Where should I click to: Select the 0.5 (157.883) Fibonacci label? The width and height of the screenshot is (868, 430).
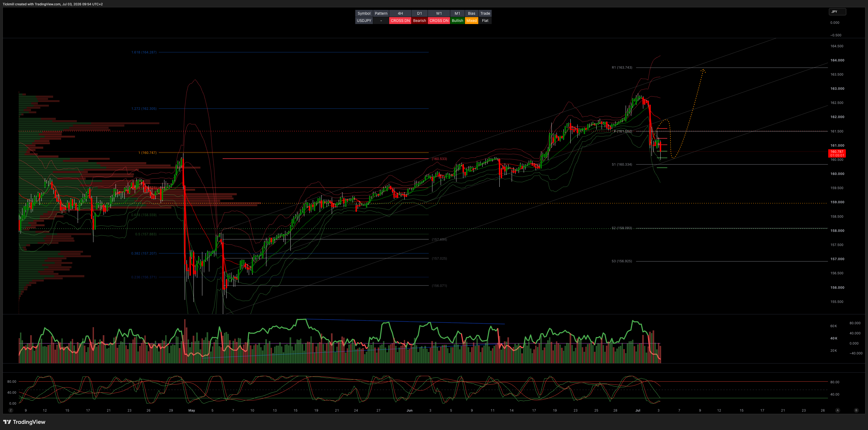pyautogui.click(x=146, y=234)
